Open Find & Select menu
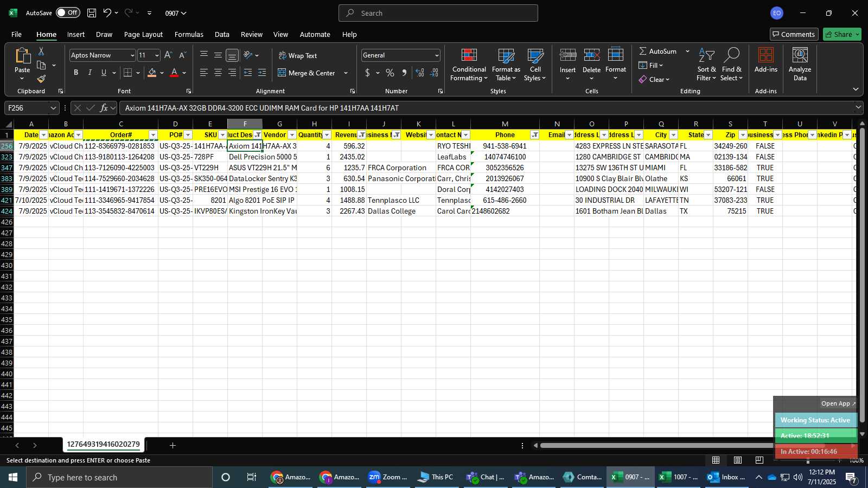Image resolution: width=868 pixels, height=488 pixels. pyautogui.click(x=731, y=65)
